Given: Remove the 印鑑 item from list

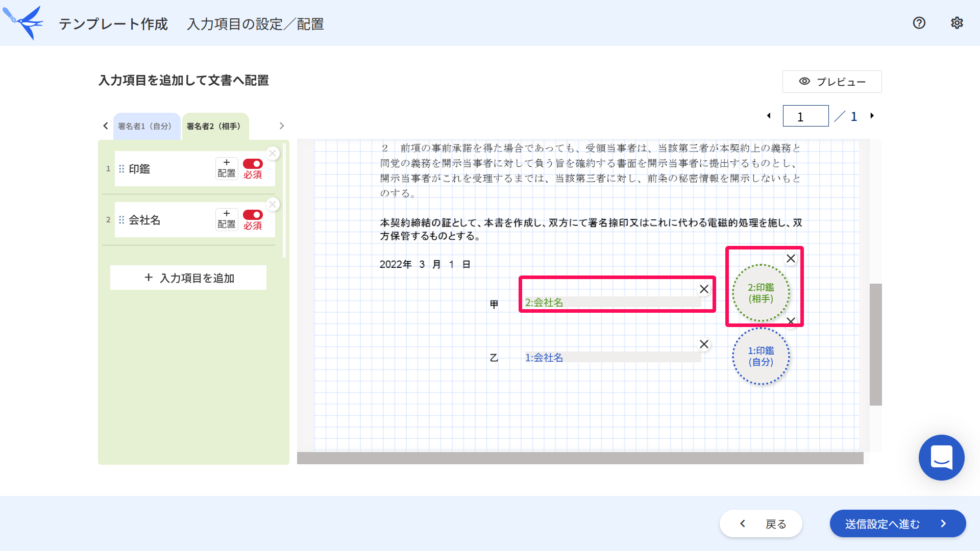Looking at the screenshot, I should pyautogui.click(x=273, y=153).
